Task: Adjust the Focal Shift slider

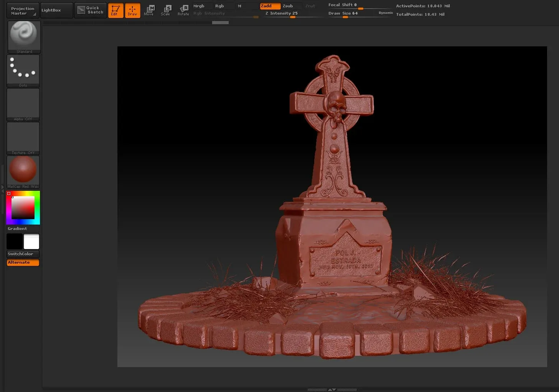Action: (x=359, y=6)
